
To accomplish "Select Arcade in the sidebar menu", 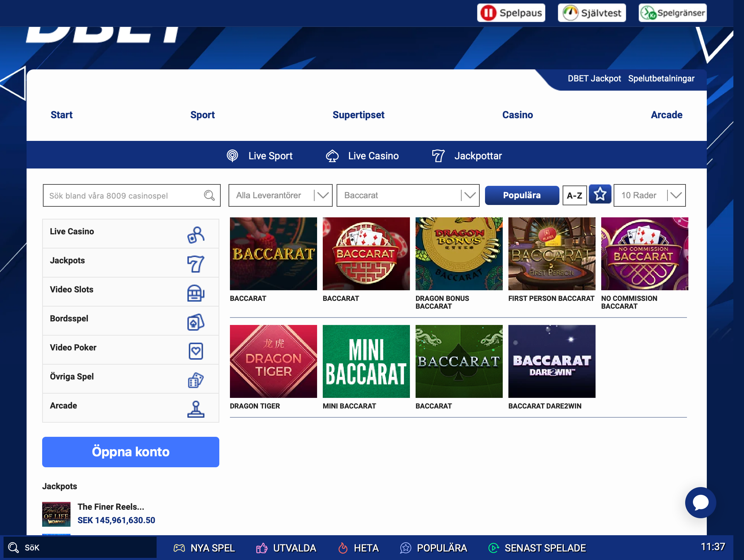I will click(x=131, y=408).
